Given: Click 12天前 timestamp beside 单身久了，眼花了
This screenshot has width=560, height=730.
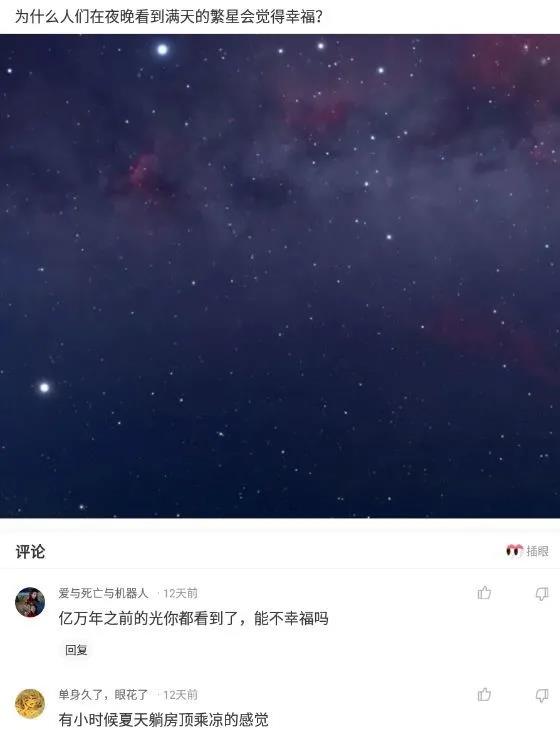Looking at the screenshot, I should [180, 695].
